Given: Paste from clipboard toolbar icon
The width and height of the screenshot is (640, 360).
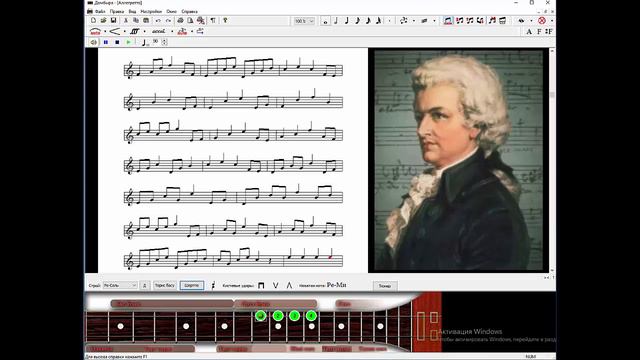Looking at the screenshot, I should (x=146, y=20).
